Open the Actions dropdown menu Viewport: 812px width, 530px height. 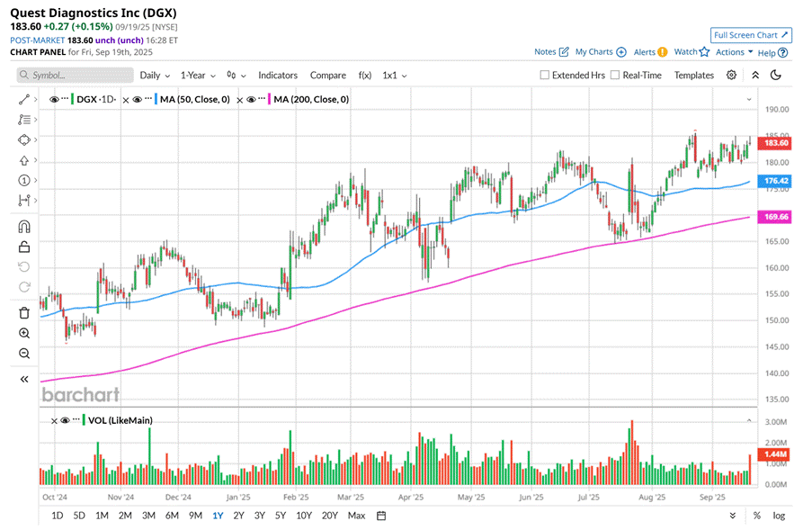(734, 52)
